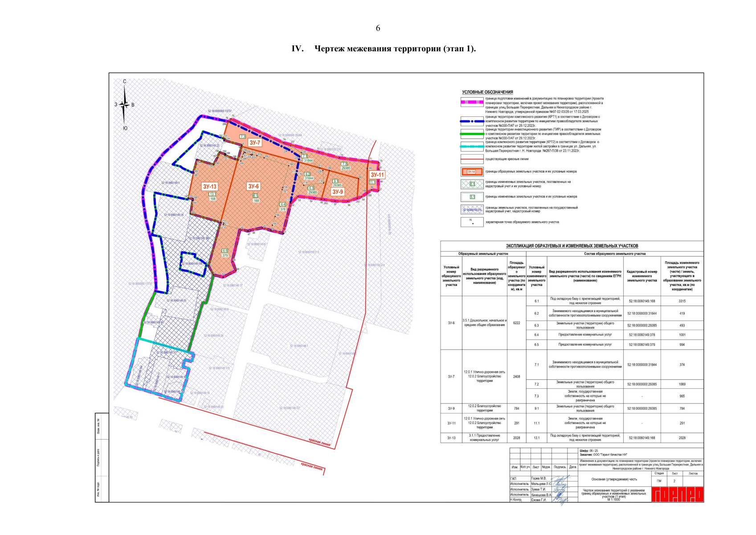
Task: Click the characteristic point 76 legend symbol
Action: tap(472, 222)
